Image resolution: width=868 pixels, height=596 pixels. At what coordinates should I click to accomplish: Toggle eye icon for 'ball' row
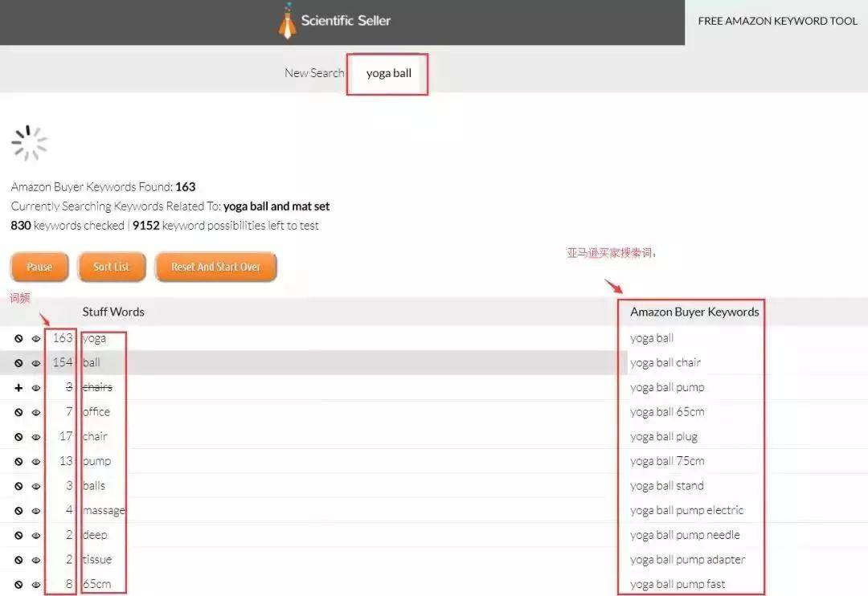pos(36,363)
